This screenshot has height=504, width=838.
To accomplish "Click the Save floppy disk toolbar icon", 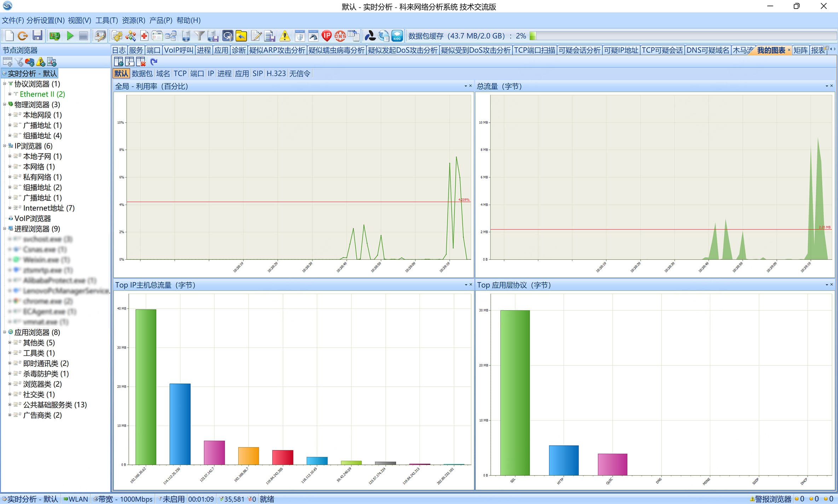I will click(37, 36).
